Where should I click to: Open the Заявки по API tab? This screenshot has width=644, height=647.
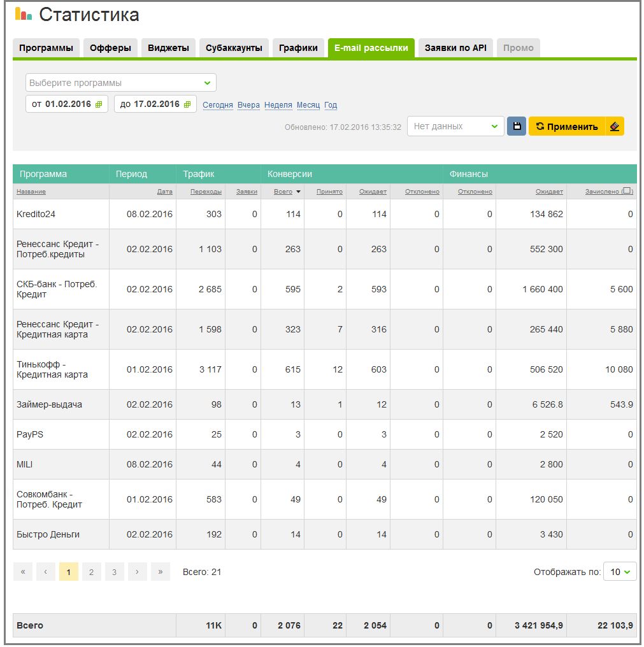[x=455, y=48]
